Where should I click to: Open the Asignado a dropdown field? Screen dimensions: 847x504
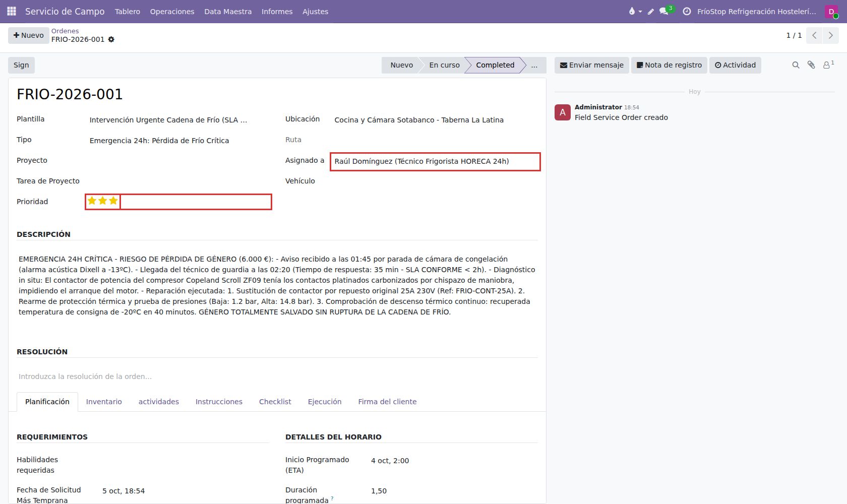pyautogui.click(x=435, y=162)
